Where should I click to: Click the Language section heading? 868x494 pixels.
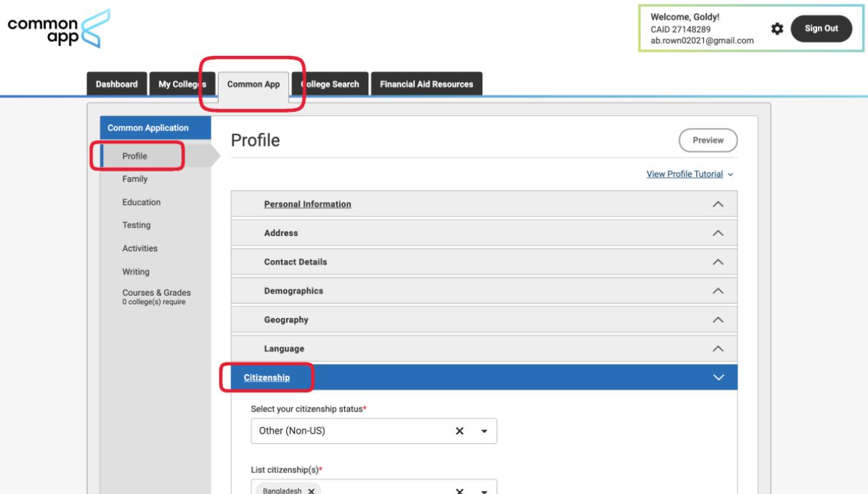[284, 349]
